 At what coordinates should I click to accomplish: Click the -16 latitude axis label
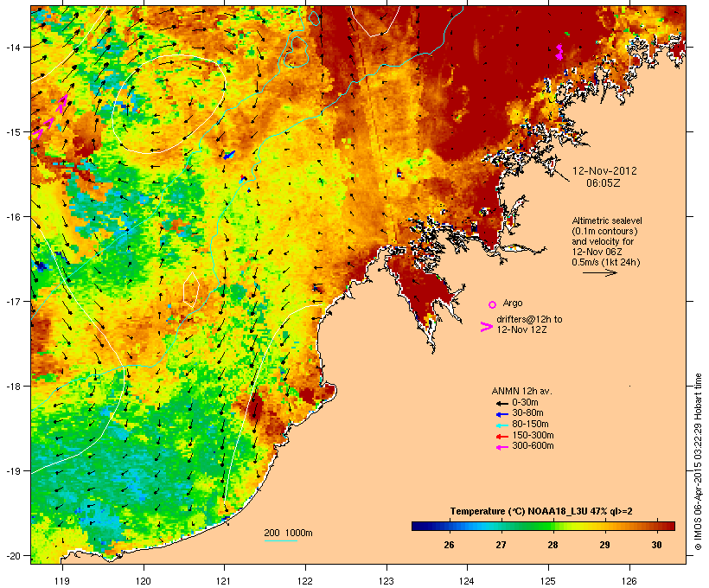12,217
